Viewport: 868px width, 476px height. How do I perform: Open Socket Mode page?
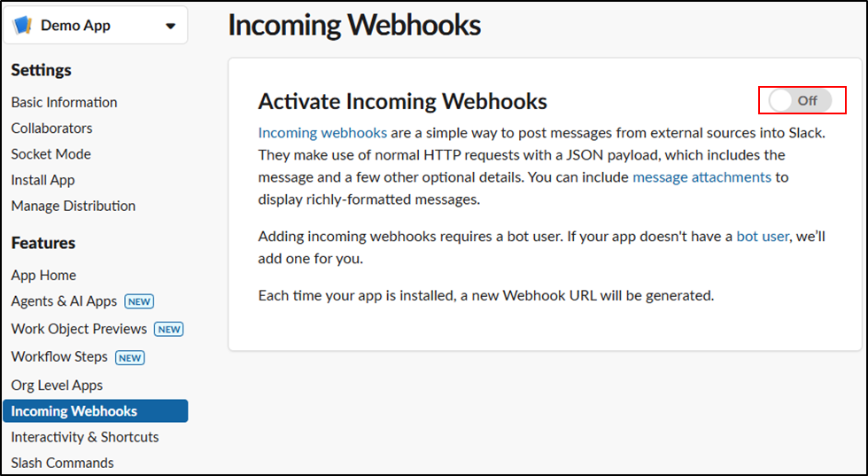coord(50,153)
